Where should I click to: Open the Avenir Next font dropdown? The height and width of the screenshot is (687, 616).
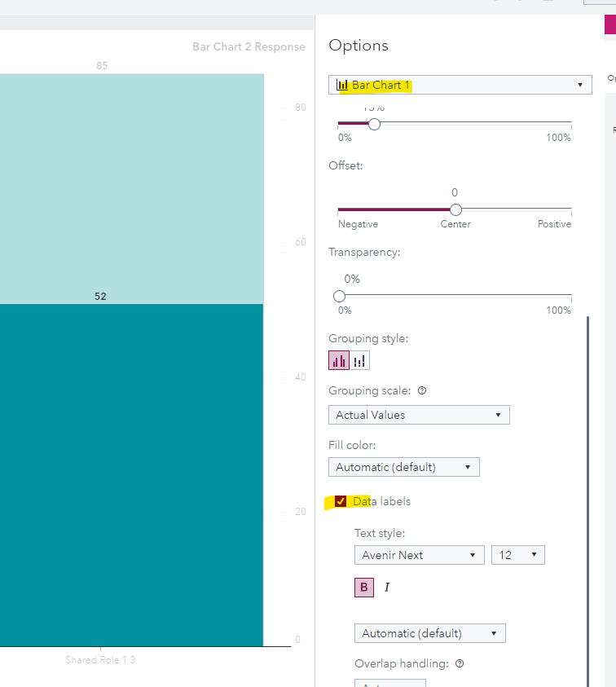419,555
